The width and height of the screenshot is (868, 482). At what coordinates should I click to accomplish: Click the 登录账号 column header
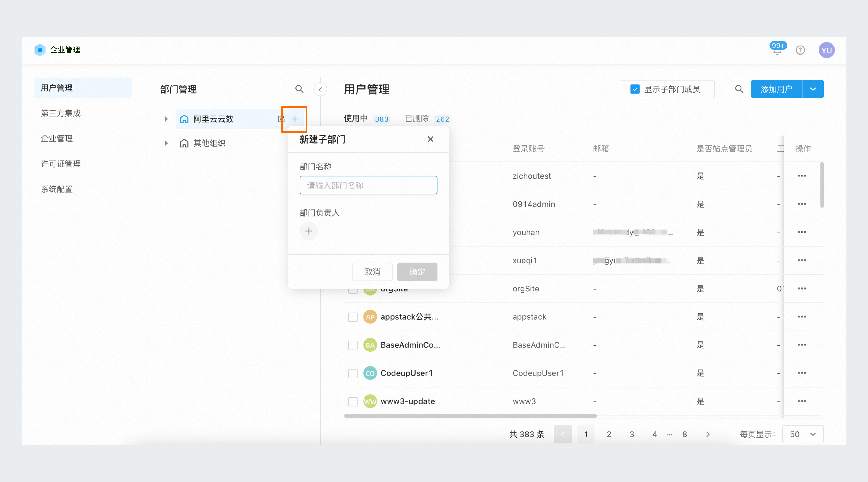528,149
